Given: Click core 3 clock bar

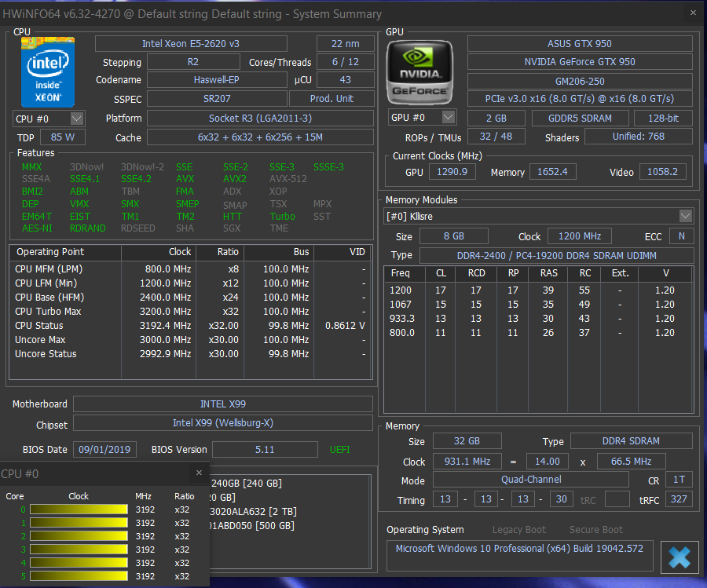Looking at the screenshot, I should point(79,550).
